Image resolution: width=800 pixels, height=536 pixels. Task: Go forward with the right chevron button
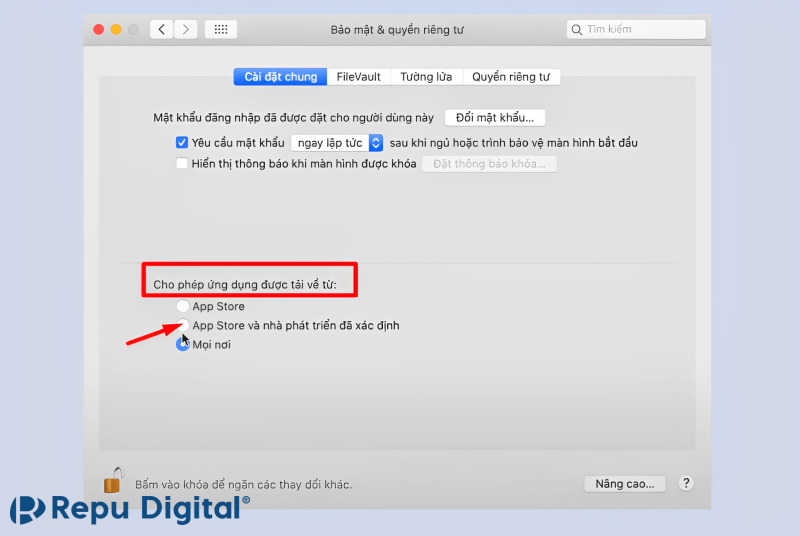(x=186, y=30)
